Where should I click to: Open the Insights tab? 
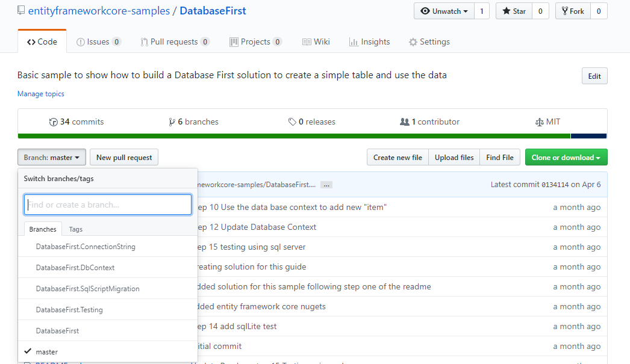point(370,42)
